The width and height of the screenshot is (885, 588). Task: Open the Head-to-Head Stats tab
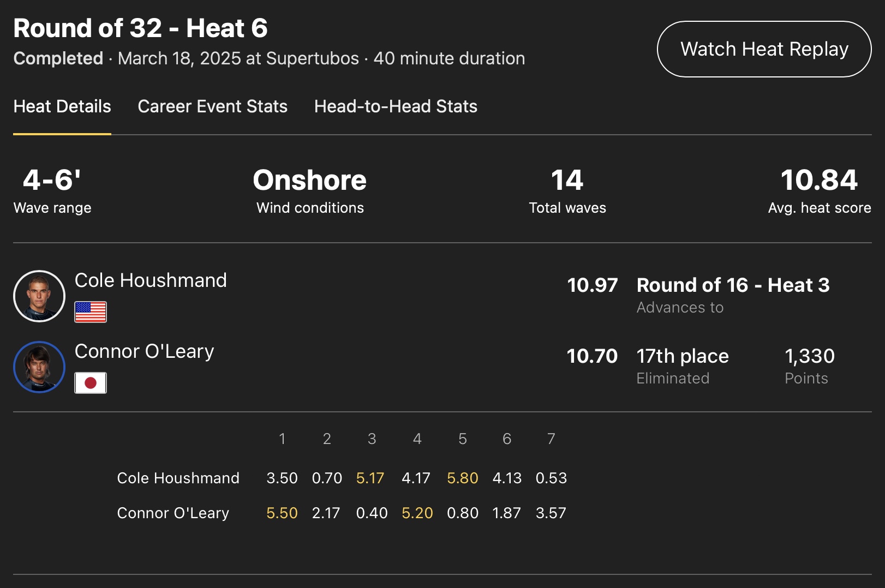click(x=396, y=106)
